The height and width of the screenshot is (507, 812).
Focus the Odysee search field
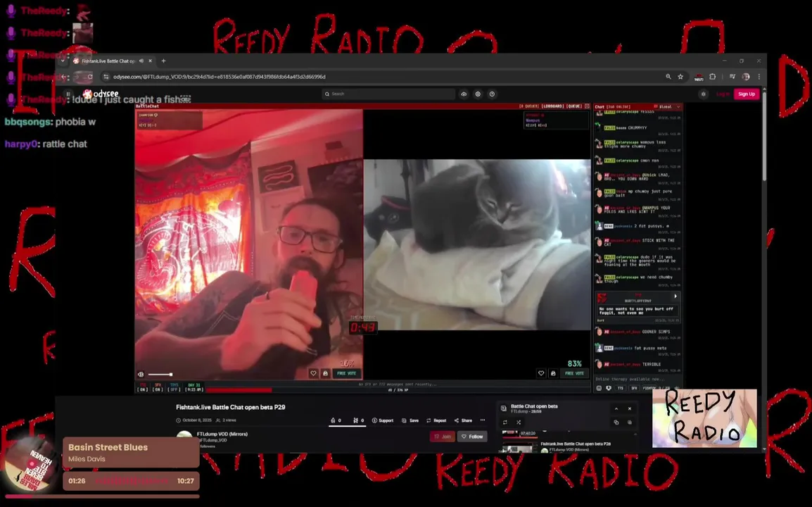[x=388, y=94]
